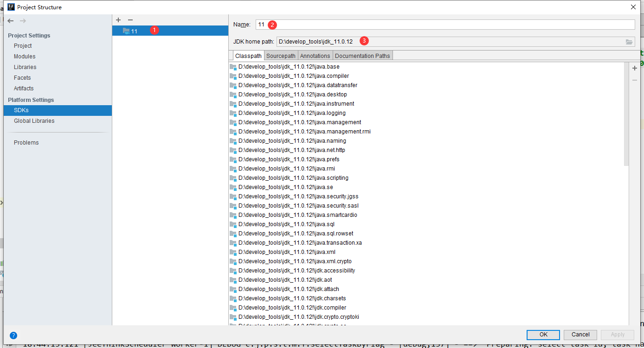Open the help question mark icon
This screenshot has width=644, height=348.
[x=13, y=335]
